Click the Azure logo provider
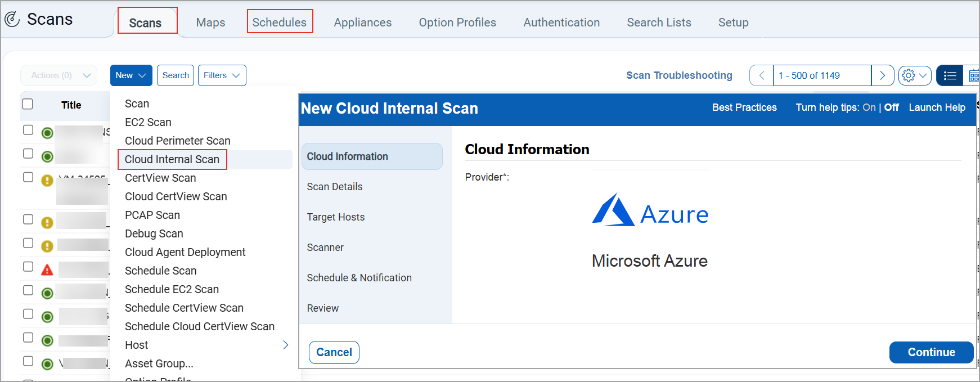 point(650,211)
